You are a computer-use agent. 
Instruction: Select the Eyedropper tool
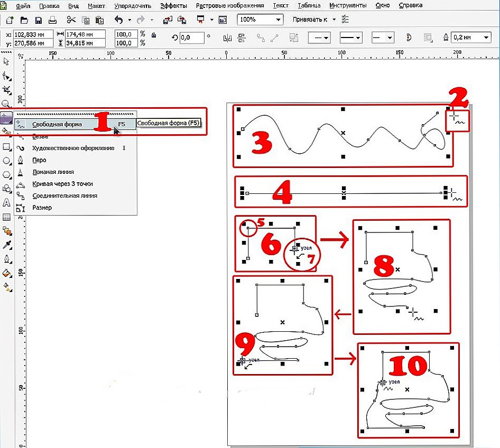[7, 245]
